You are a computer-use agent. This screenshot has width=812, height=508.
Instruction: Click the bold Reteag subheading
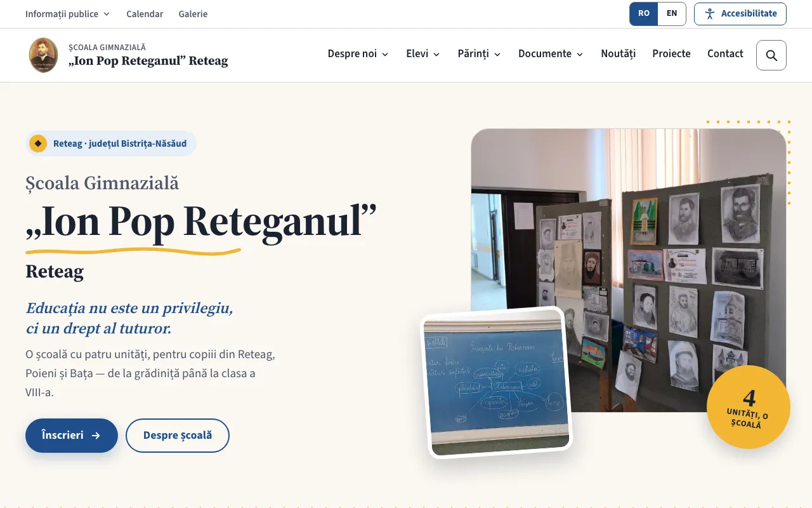(x=55, y=272)
